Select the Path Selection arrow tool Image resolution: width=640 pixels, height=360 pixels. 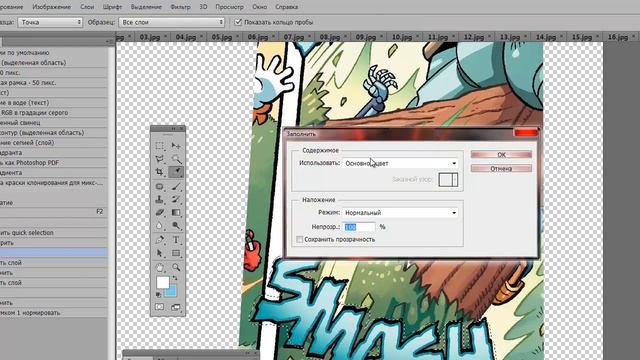pos(160,253)
